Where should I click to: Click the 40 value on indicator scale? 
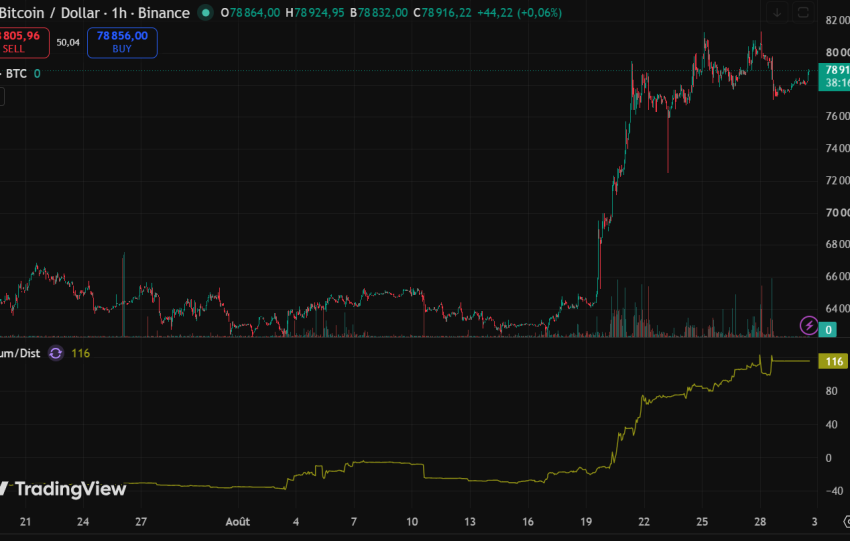click(831, 424)
